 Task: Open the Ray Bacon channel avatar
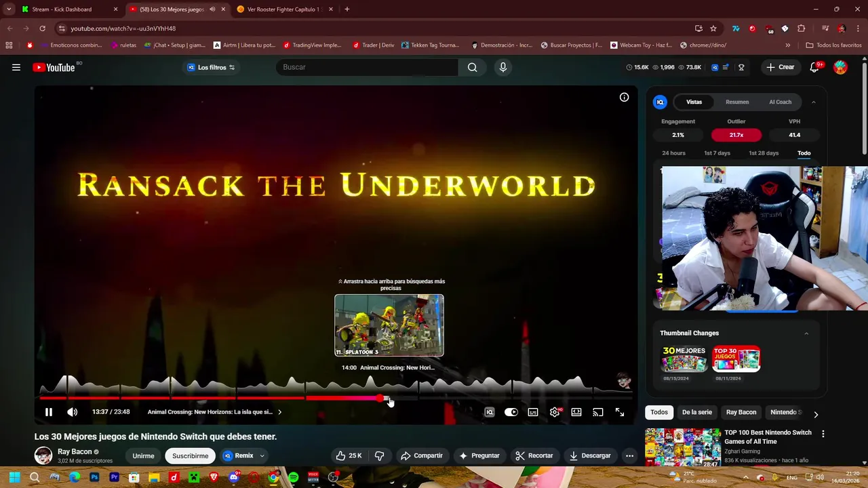(43, 455)
